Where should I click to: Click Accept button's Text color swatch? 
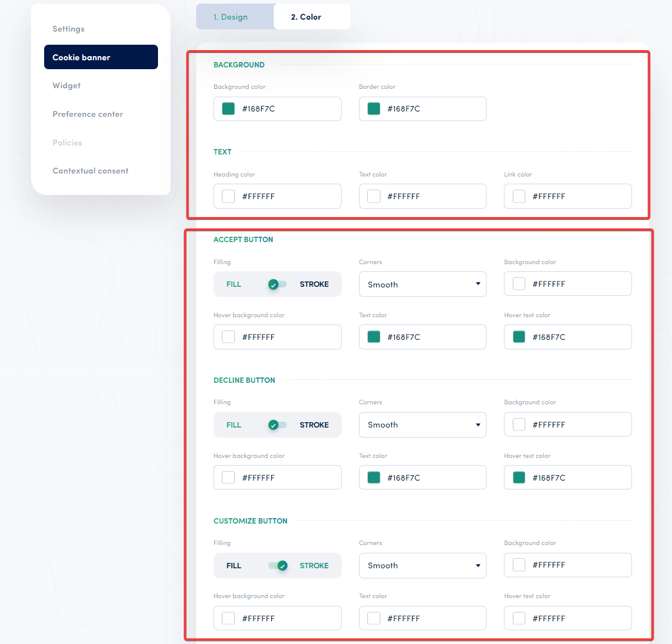click(373, 336)
